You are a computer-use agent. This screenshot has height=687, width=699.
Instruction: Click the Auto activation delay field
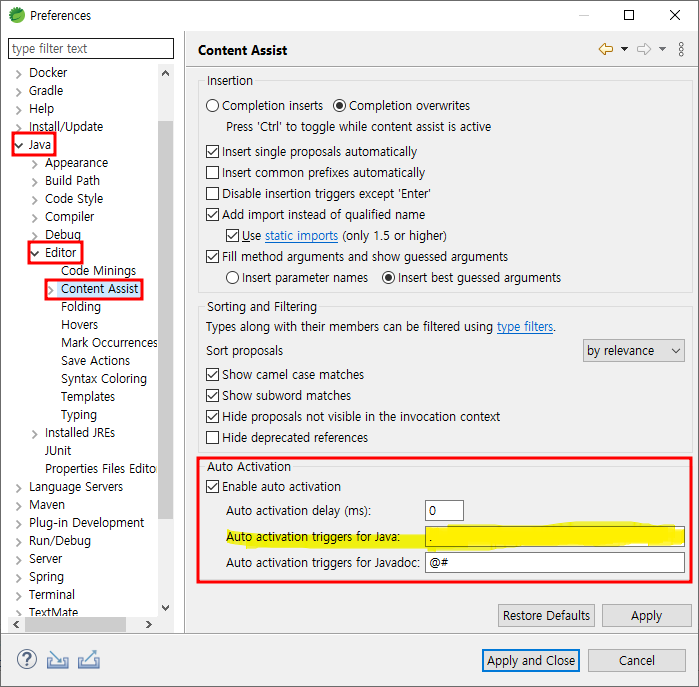(x=444, y=510)
